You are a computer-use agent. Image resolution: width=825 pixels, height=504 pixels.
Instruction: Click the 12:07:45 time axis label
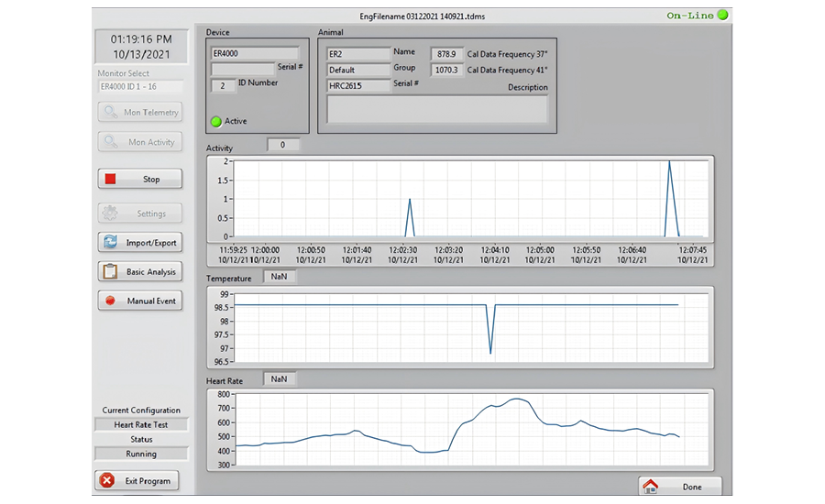pyautogui.click(x=692, y=250)
